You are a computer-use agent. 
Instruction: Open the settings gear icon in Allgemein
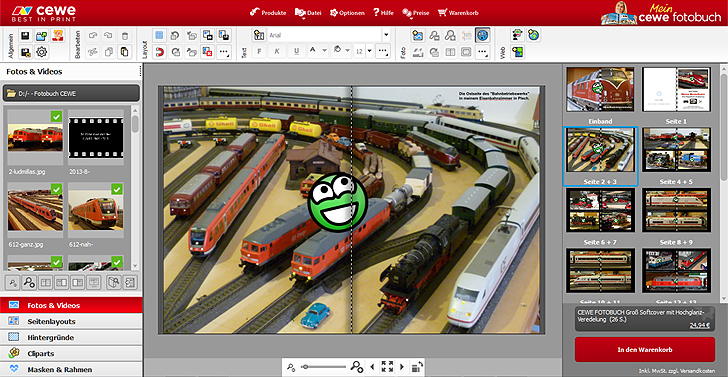pos(42,52)
